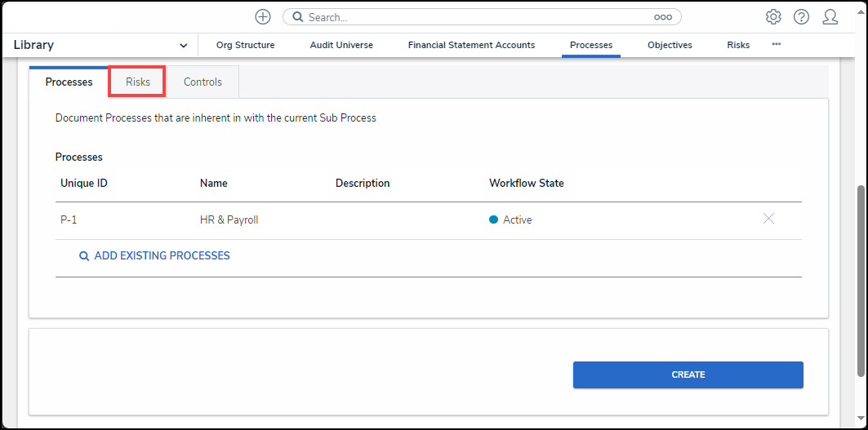Click the search bar ellipsis icon
This screenshot has width=868, height=430.
[663, 17]
